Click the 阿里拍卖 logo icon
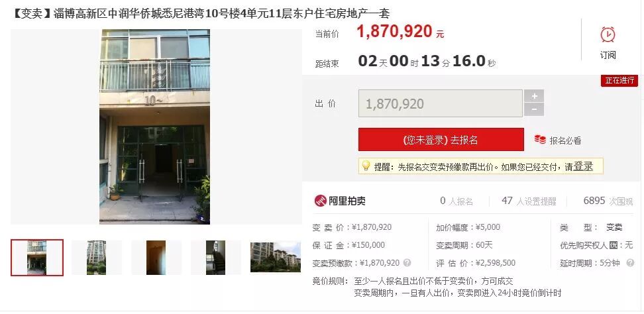 [321, 201]
